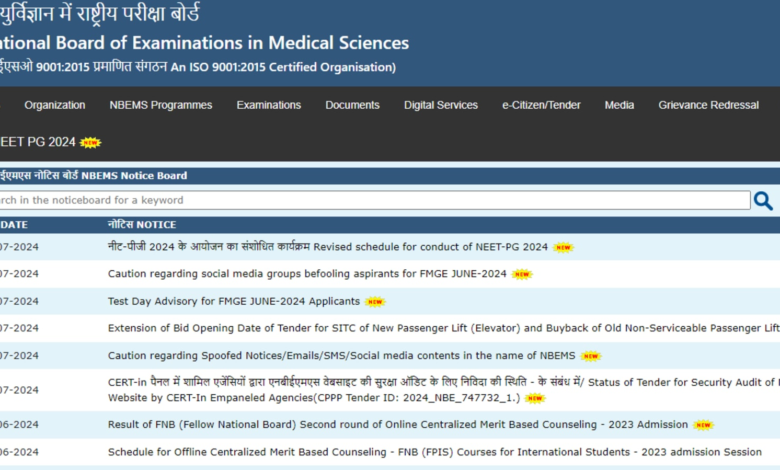The width and height of the screenshot is (780, 470).
Task: Click NEW badge on Revised schedule NEET-PG notice
Action: (563, 248)
